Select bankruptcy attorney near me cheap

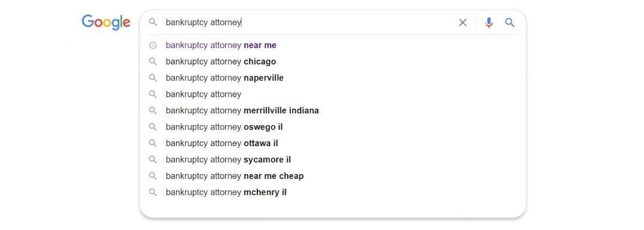tap(235, 176)
